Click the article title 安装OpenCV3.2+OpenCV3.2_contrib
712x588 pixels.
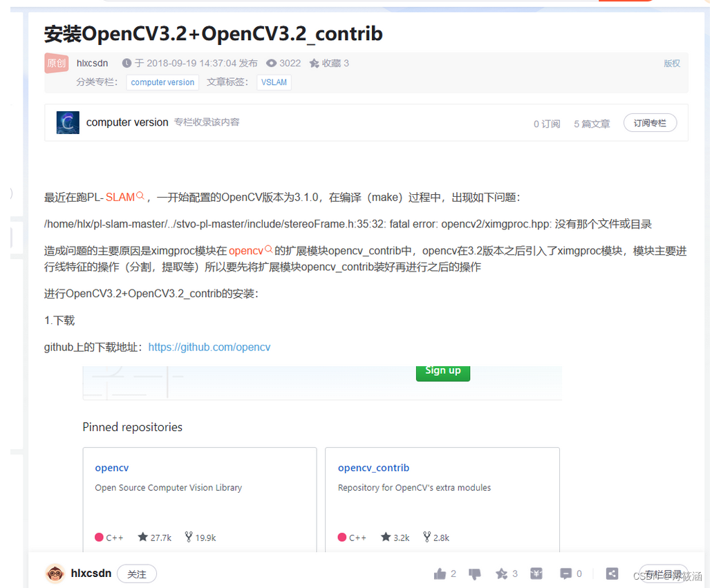point(214,34)
